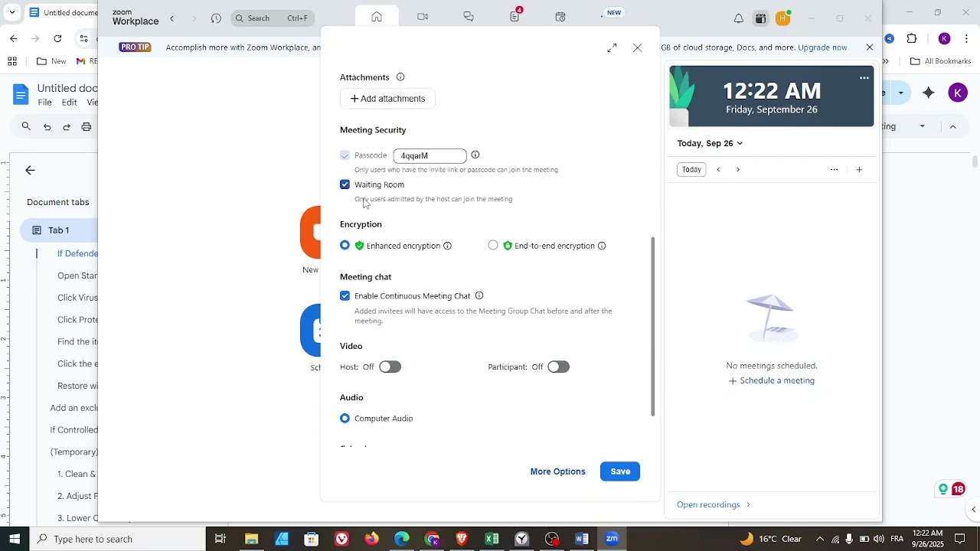Undo in Google Docs toolbar
This screenshot has width=980, height=551.
click(47, 127)
